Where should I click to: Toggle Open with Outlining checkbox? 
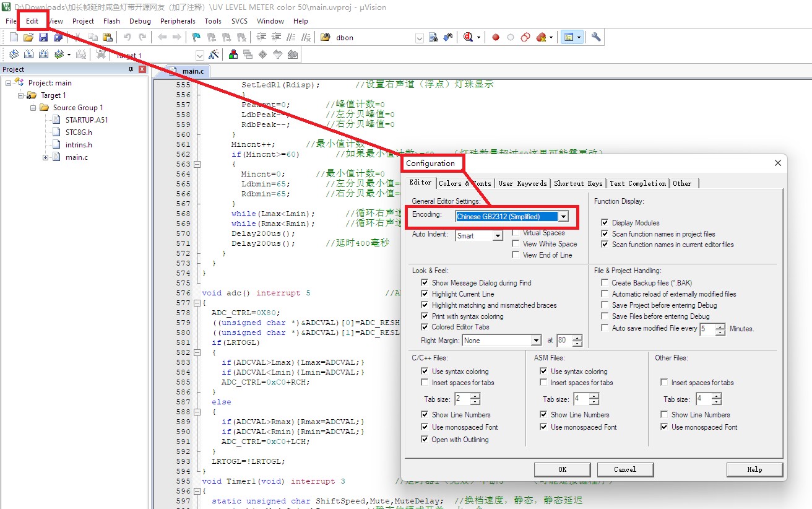425,440
